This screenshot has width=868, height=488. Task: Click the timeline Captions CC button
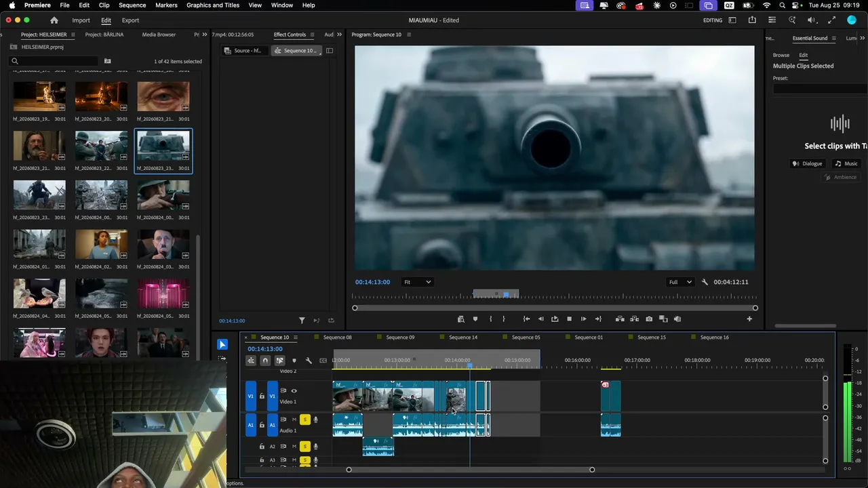pos(323,361)
